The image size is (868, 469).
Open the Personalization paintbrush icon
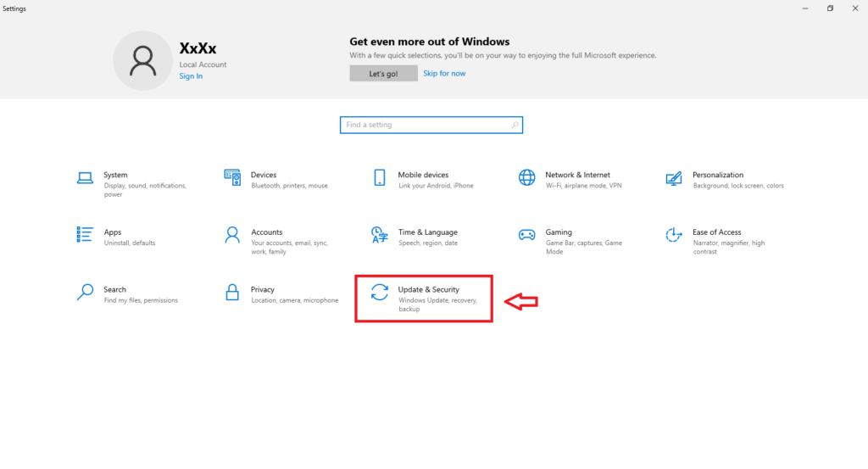point(674,178)
